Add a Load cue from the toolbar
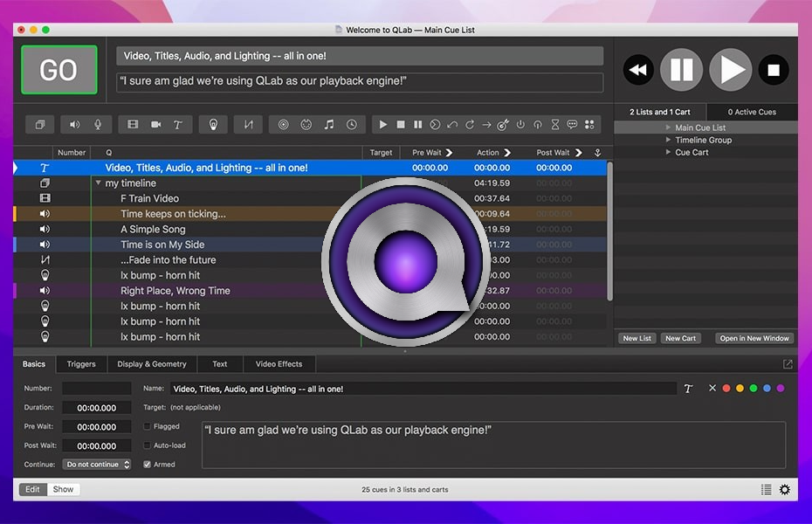The width and height of the screenshot is (812, 524). [x=435, y=125]
